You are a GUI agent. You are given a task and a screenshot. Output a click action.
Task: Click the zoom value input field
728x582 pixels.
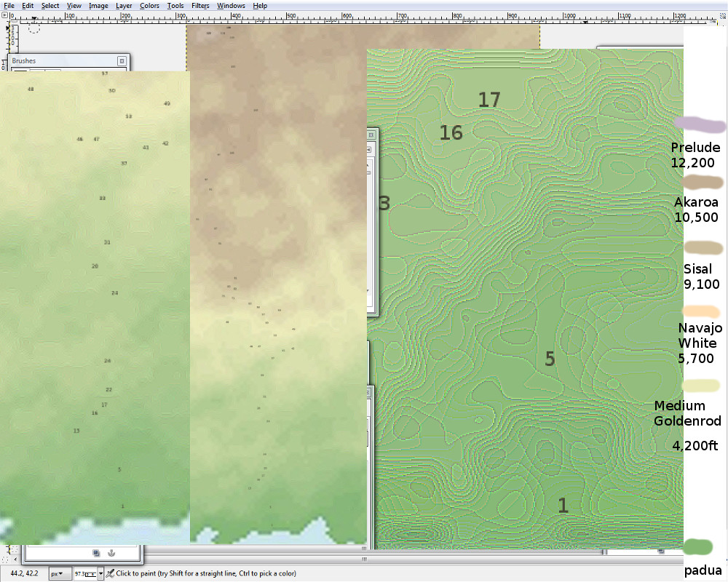coord(84,573)
